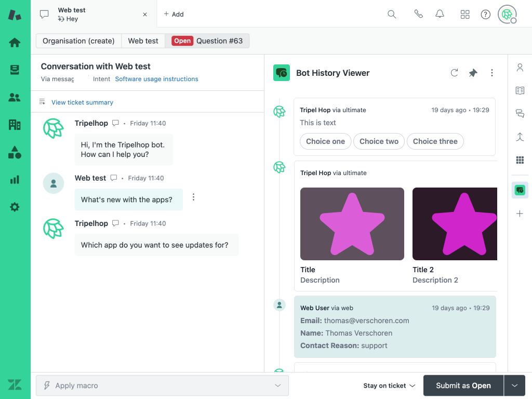532x399 pixels.
Task: Toggle pin for Bot History Viewer app
Action: point(473,73)
